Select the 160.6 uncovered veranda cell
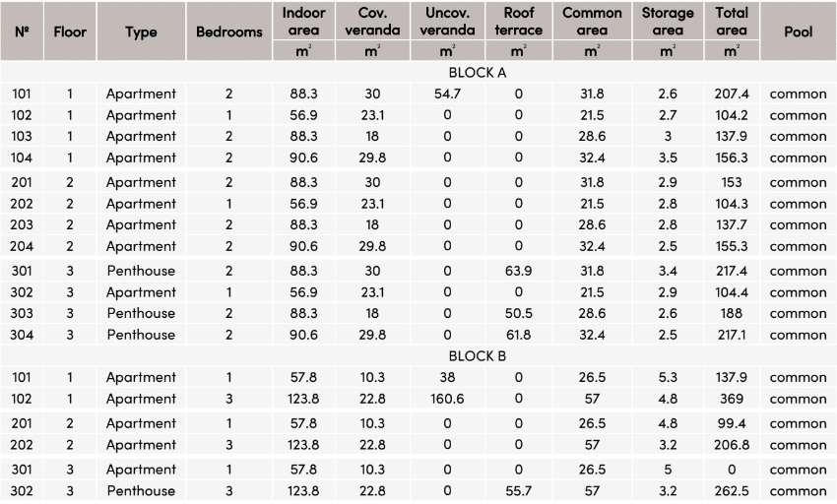837x504 pixels. pos(447,399)
